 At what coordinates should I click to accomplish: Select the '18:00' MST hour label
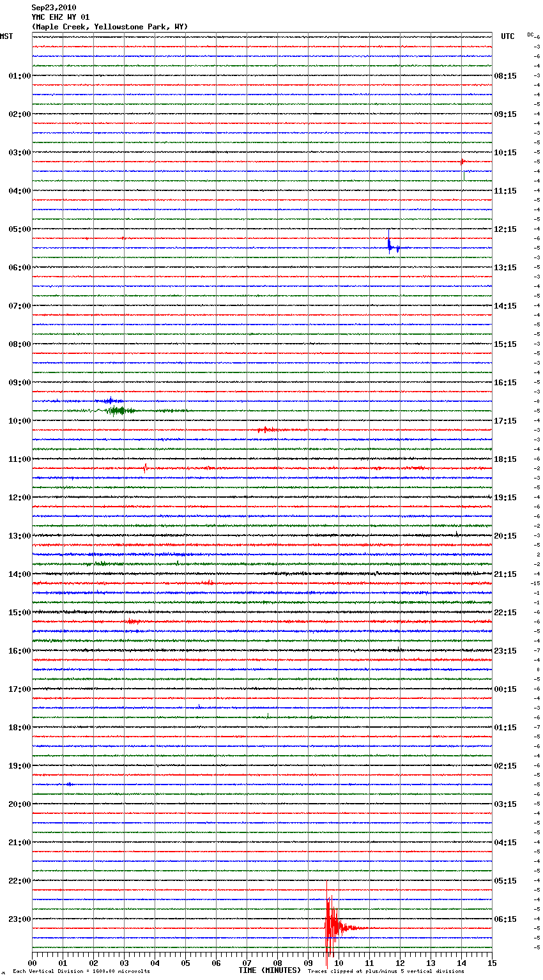pos(20,728)
